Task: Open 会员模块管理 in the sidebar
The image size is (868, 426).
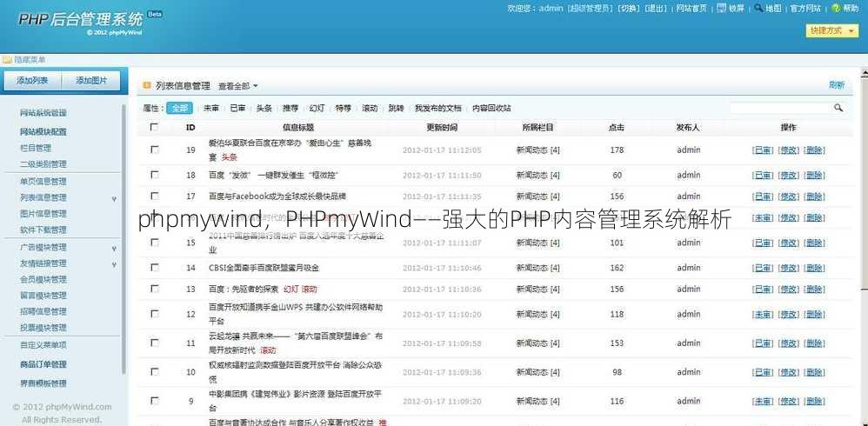Action: (43, 279)
